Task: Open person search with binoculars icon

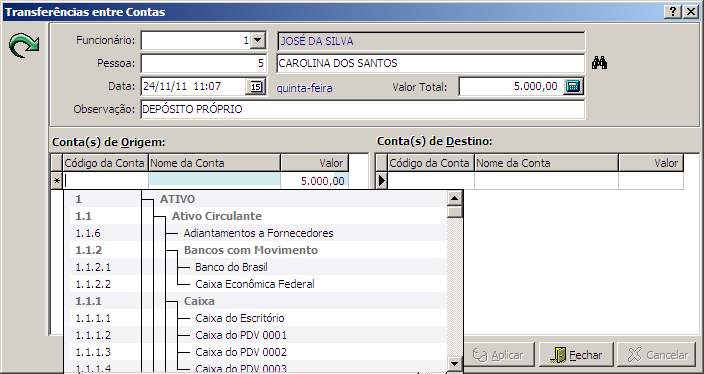Action: coord(599,63)
